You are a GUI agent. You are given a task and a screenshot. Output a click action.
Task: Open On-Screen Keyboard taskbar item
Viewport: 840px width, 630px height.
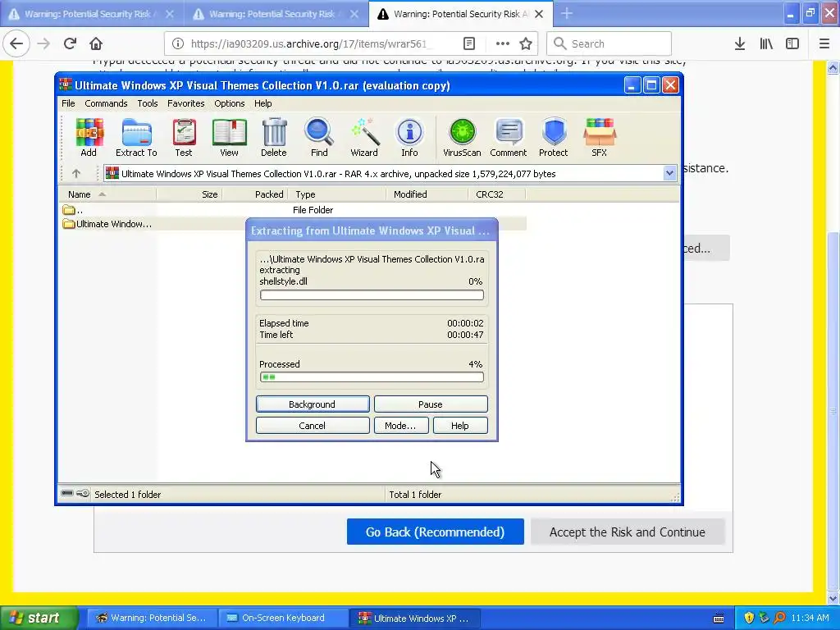click(x=283, y=618)
